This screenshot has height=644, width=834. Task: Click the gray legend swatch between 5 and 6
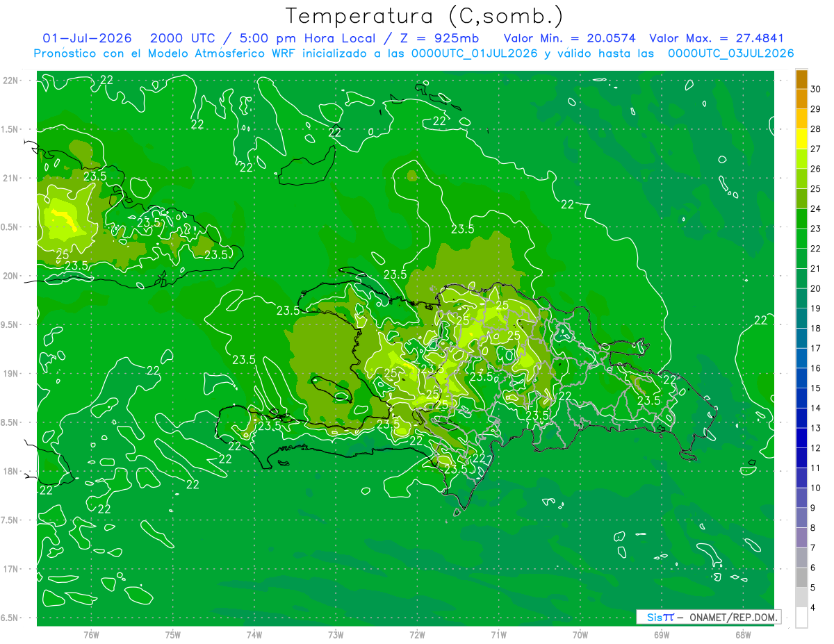point(801,578)
